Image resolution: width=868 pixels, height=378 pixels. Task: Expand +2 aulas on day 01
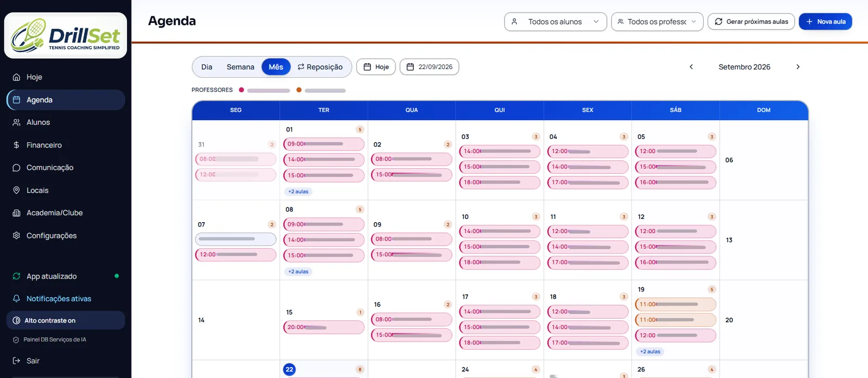[x=298, y=192]
